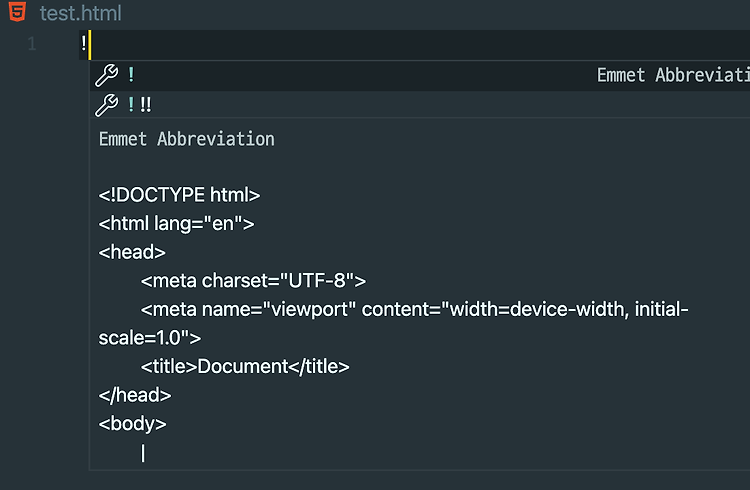Click the '</head>' preview line
The image size is (750, 490).
pos(135,395)
